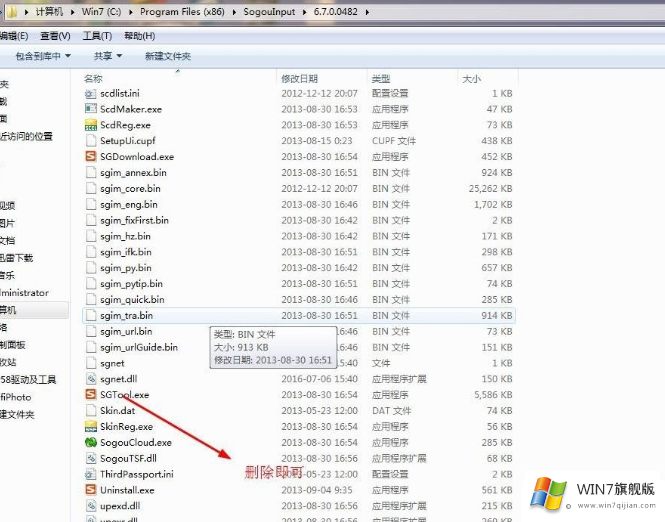Open the 共享 dropdown

(108, 56)
